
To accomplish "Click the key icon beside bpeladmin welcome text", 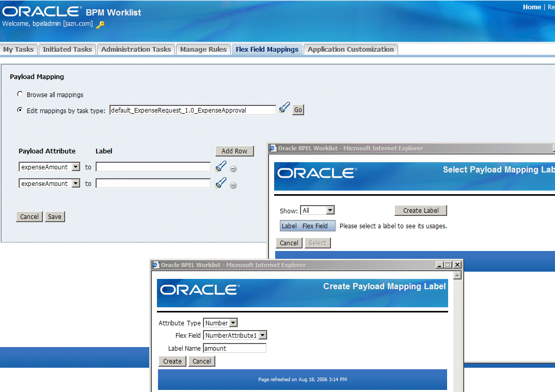I will coord(100,25).
